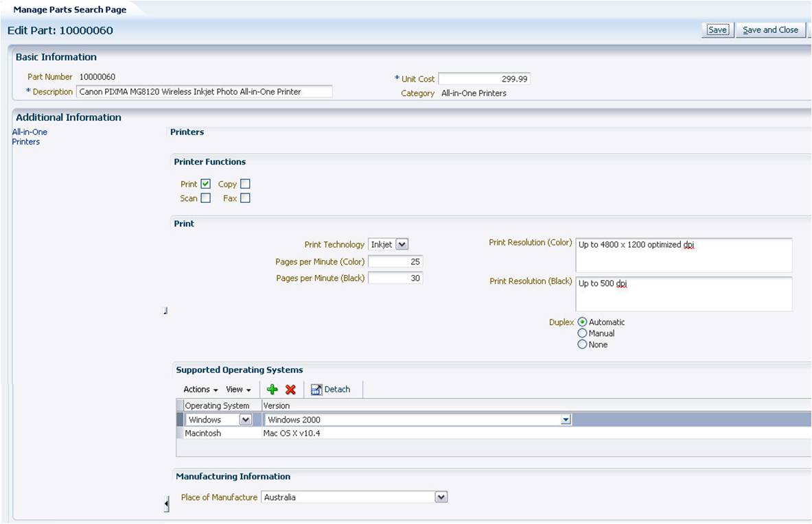Open the Windows 2000 version dropdown

pyautogui.click(x=566, y=420)
